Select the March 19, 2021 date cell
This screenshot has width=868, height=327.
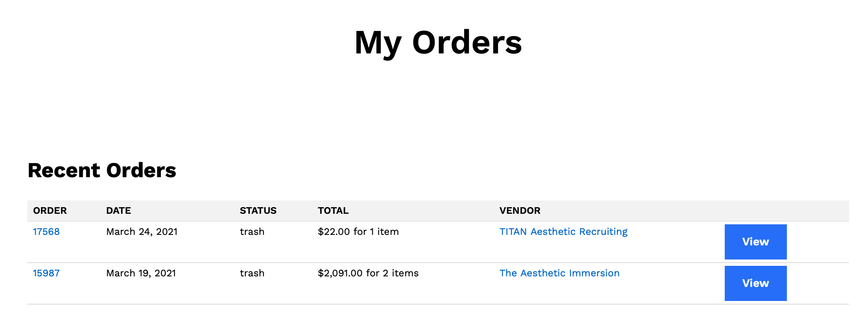coord(141,273)
